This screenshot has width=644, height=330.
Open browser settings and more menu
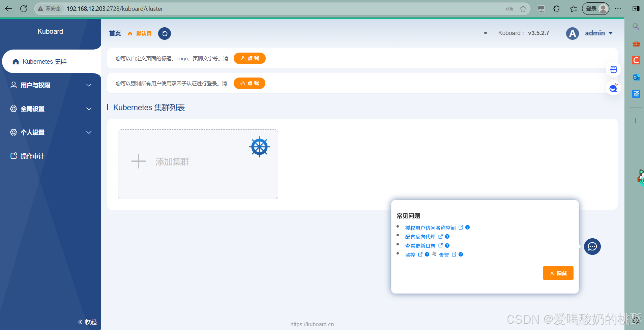click(618, 9)
